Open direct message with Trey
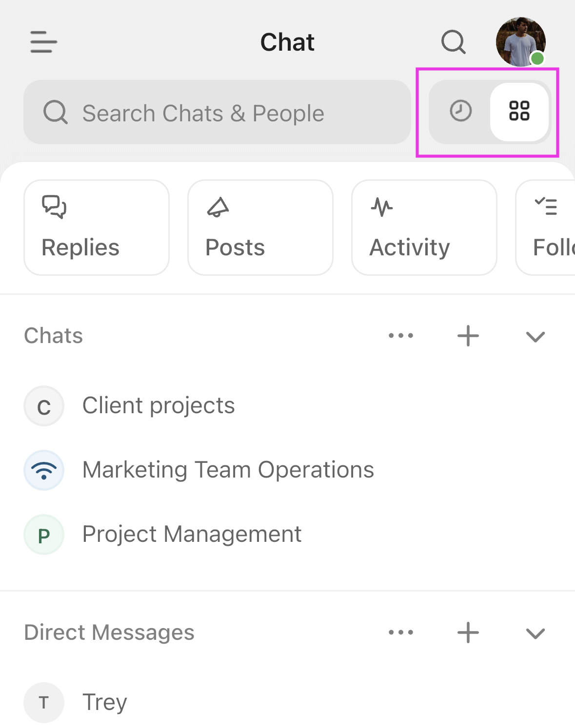The width and height of the screenshot is (575, 728). coord(104,702)
